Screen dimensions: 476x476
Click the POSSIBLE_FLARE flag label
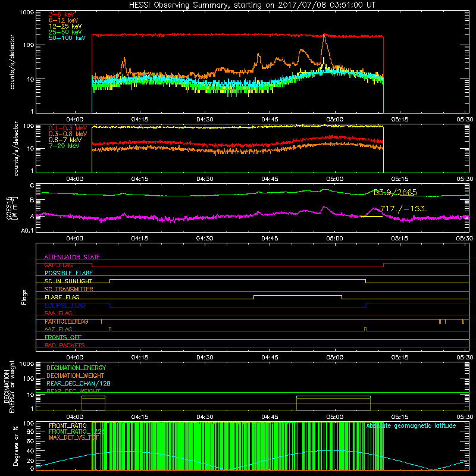click(x=68, y=273)
